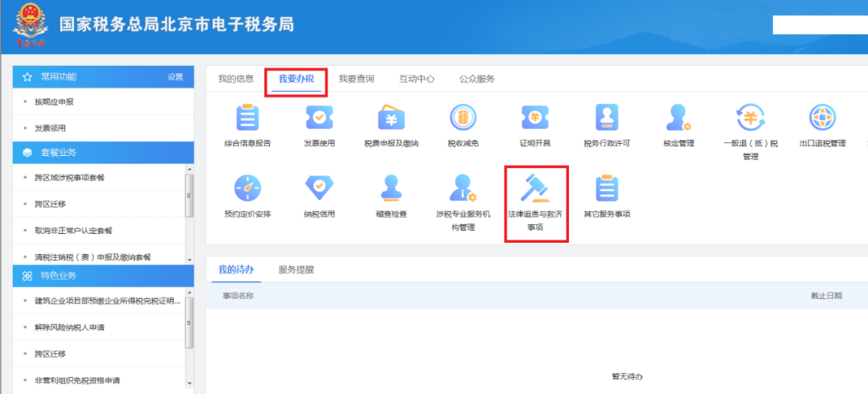Select the 服务提醒 tab
The width and height of the screenshot is (868, 394).
click(296, 270)
